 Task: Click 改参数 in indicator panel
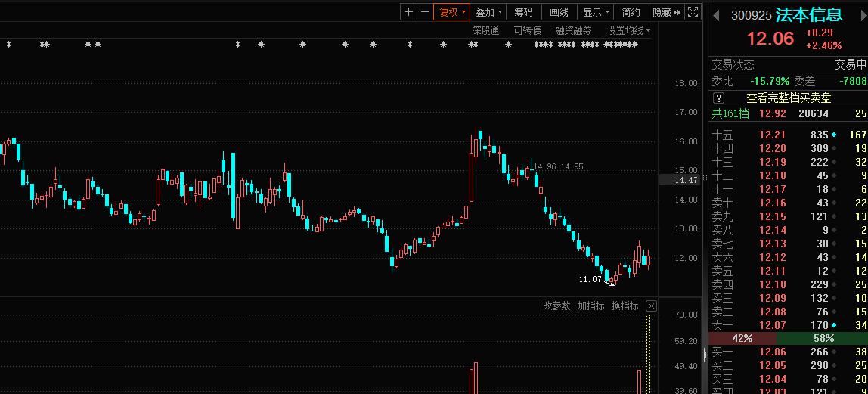[556, 306]
